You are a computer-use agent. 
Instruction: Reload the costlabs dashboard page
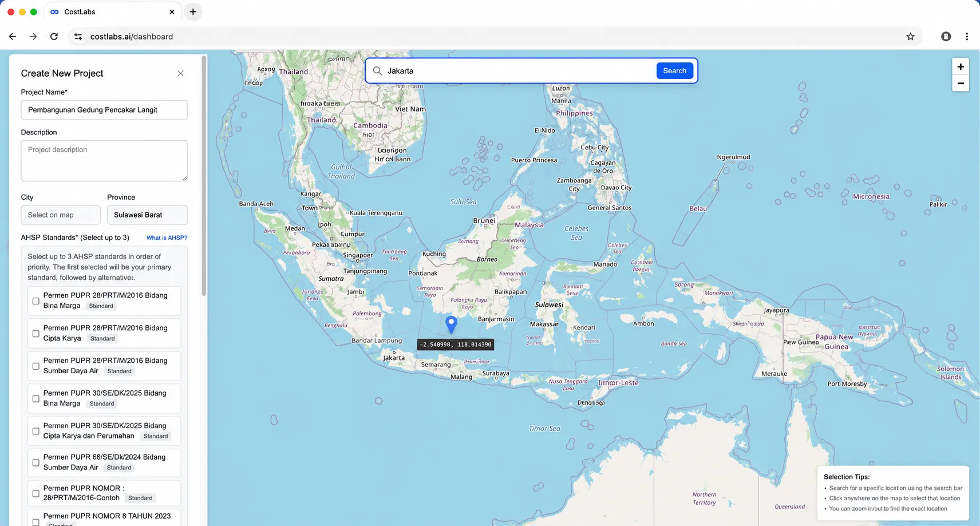point(54,37)
